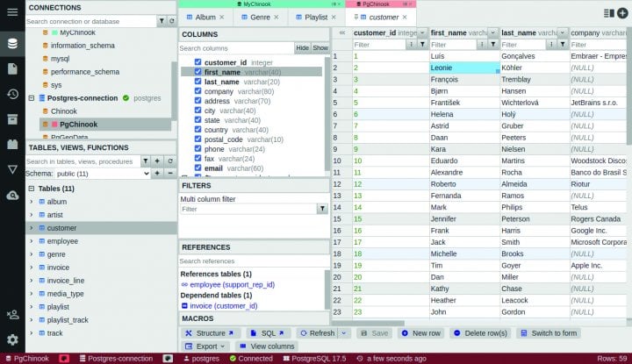Expand the employee table node

pos(32,241)
